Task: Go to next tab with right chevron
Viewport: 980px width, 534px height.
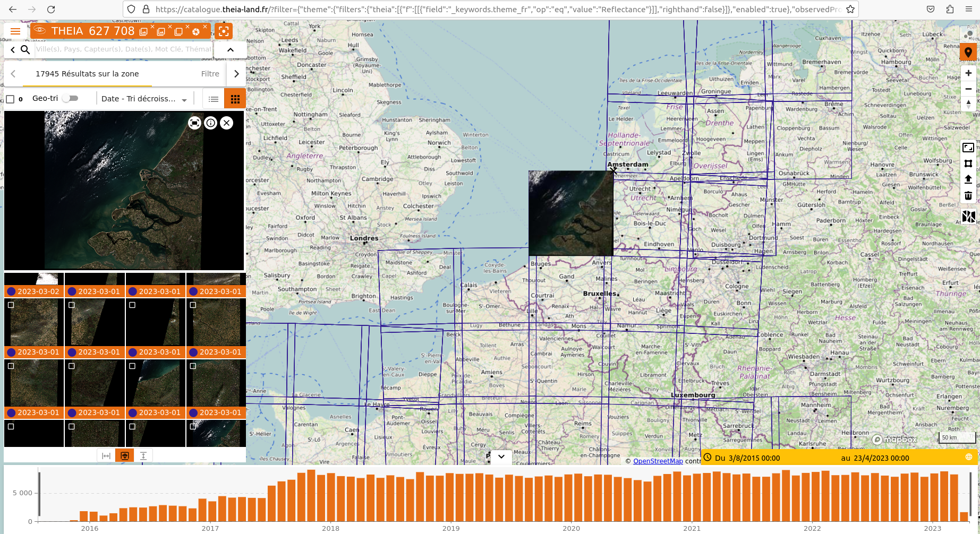Action: [x=236, y=74]
